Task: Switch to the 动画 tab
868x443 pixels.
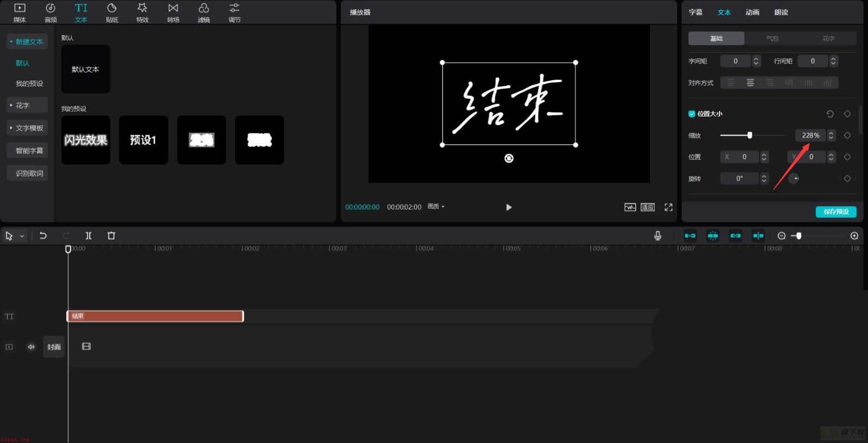Action: (752, 12)
